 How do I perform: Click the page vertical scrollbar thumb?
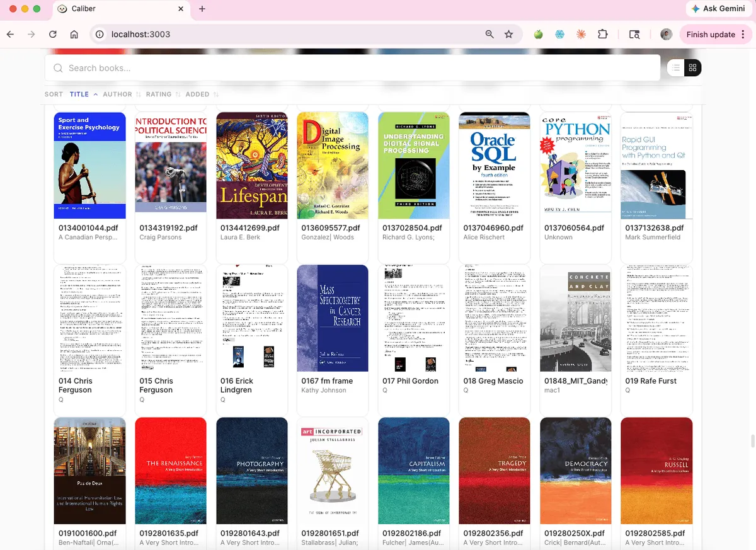point(752,441)
